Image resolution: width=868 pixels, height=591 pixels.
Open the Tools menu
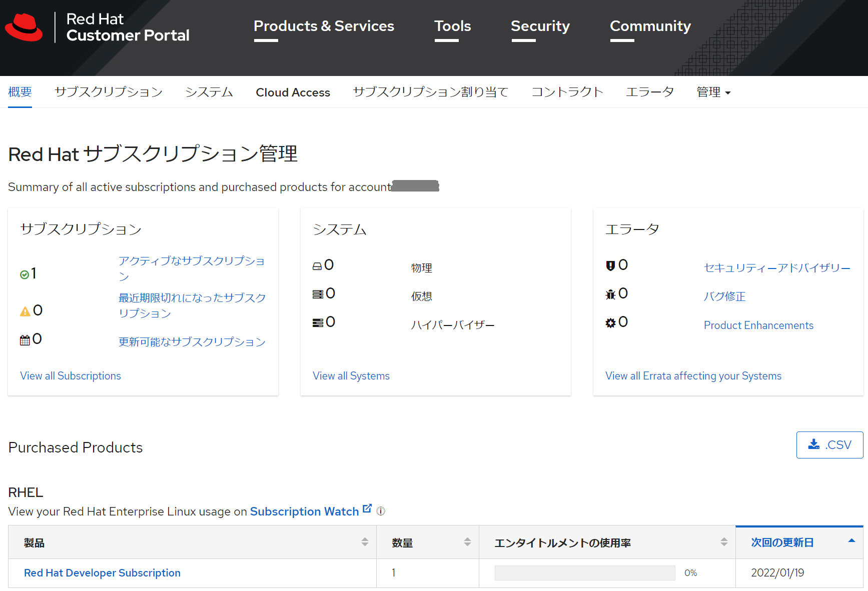point(453,26)
